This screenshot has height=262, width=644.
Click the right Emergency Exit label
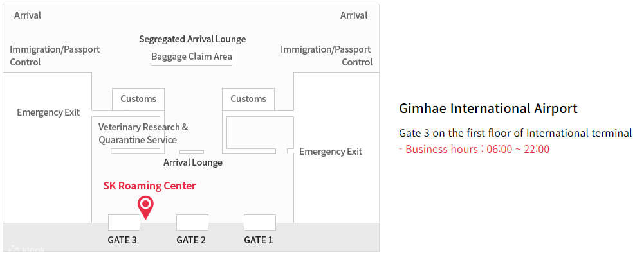pos(331,152)
